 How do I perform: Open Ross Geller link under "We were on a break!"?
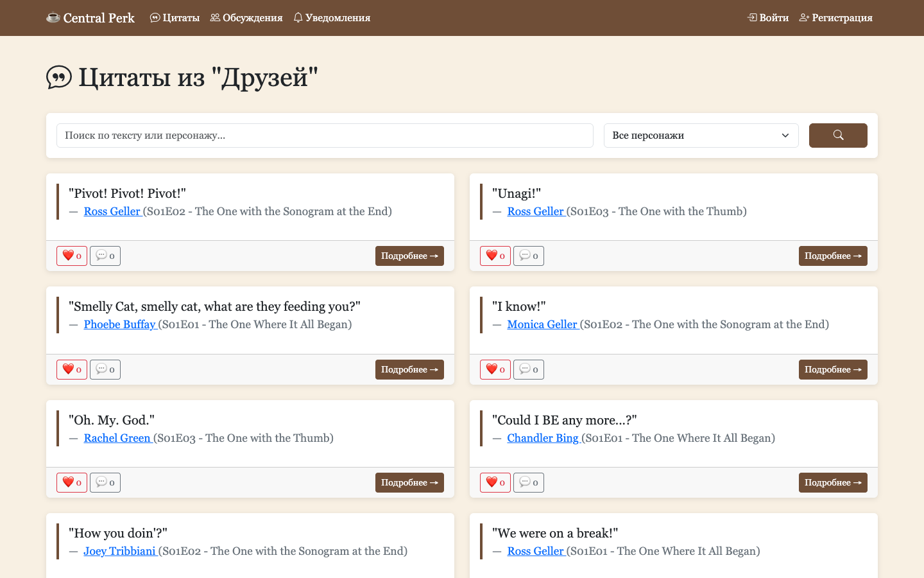[x=536, y=551]
